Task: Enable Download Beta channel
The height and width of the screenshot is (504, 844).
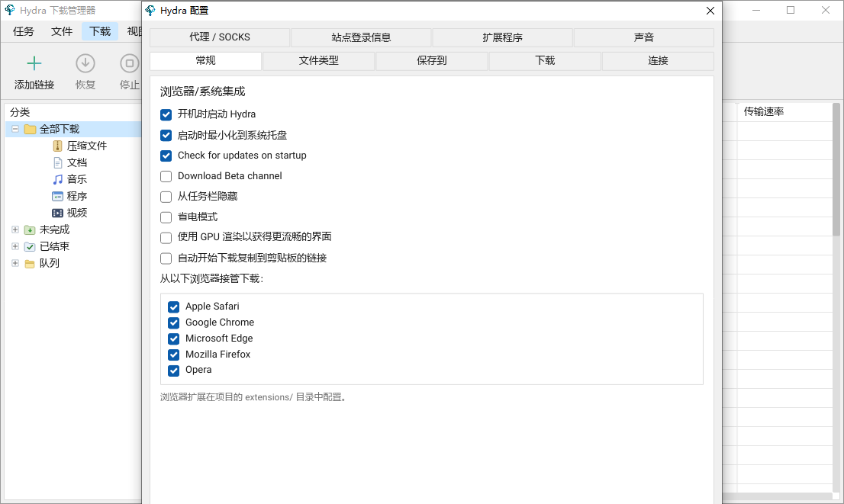Action: [x=166, y=176]
